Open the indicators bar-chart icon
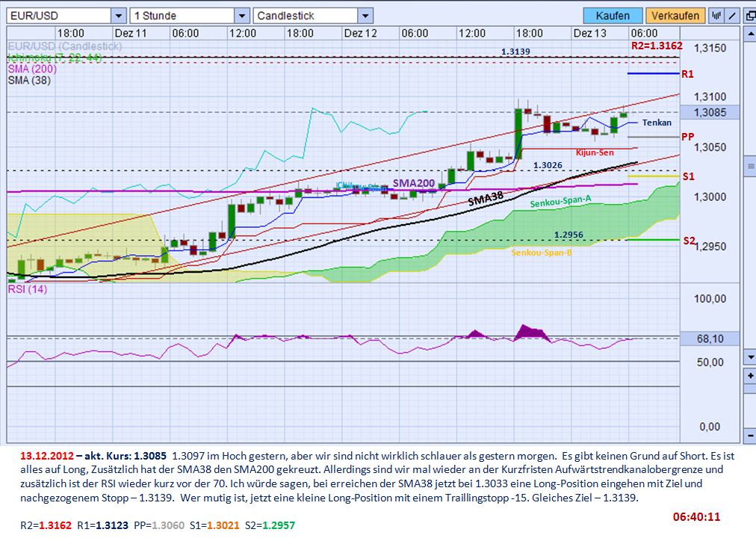756x544 pixels. pyautogui.click(x=716, y=16)
